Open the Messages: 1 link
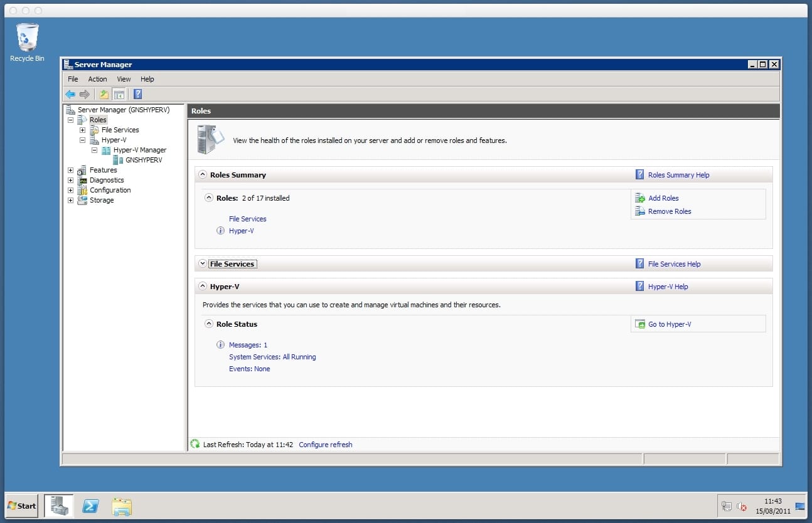812x523 pixels. click(248, 345)
